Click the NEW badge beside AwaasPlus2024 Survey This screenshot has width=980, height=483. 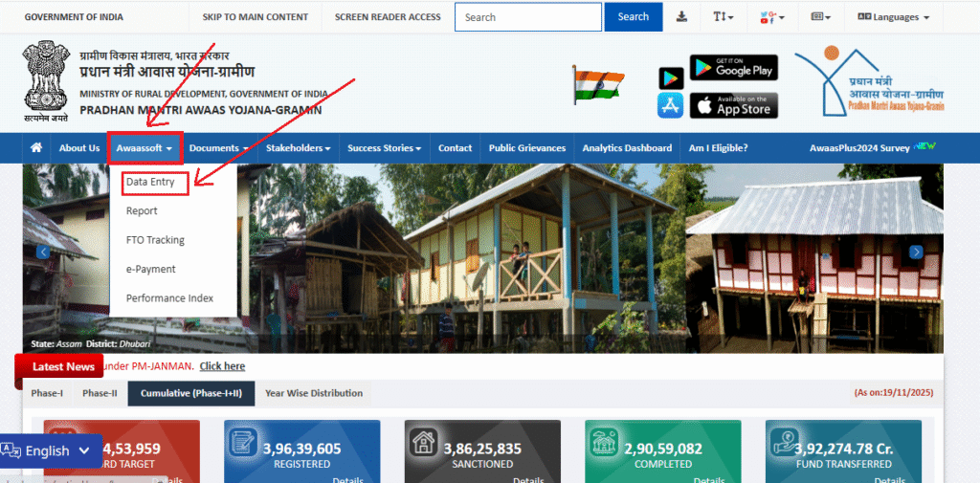[x=924, y=147]
